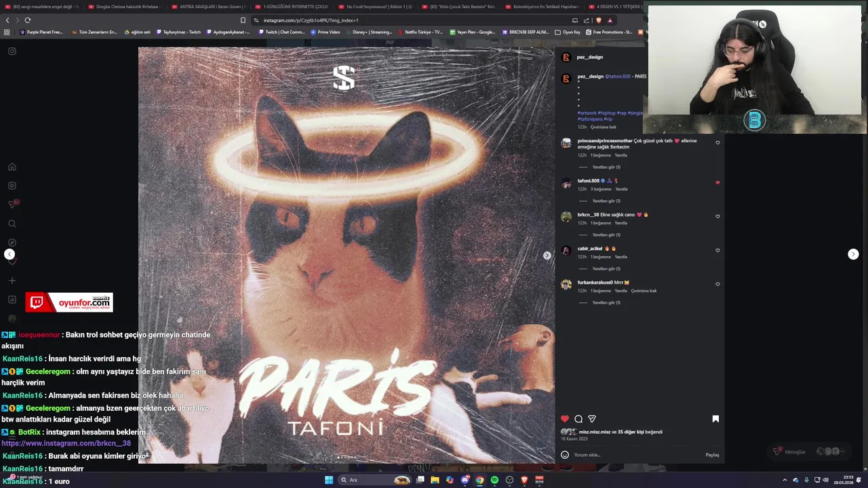The height and width of the screenshot is (488, 868).
Task: Click the Instagram logo in the sidebar
Action: point(12,51)
